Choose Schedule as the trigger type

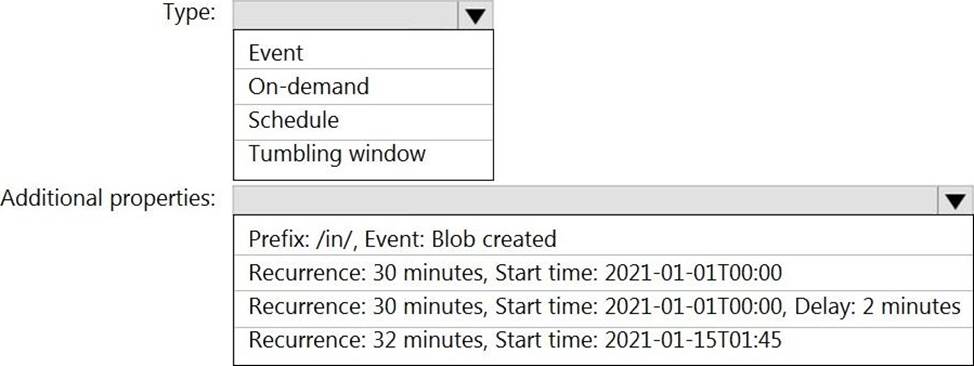coord(363,122)
